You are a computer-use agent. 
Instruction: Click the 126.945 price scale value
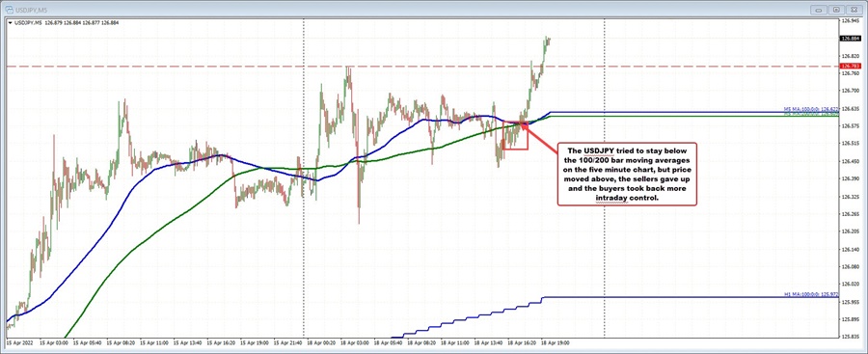click(850, 21)
